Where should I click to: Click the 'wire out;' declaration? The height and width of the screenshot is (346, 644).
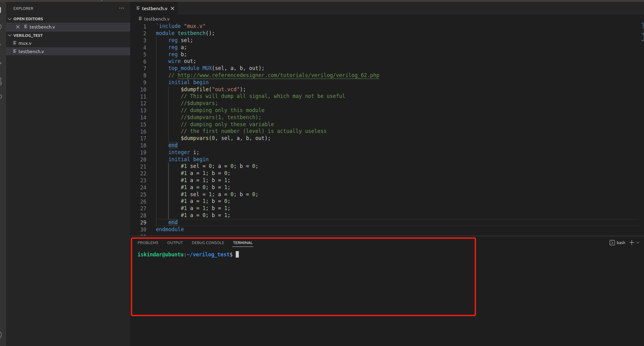coord(182,61)
